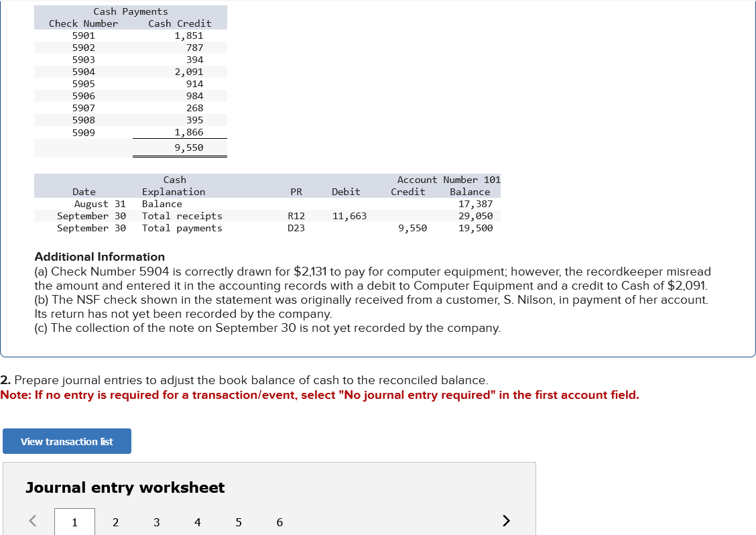Click the Total receipts explanation
Viewport: 756px width, 535px height.
182,216
